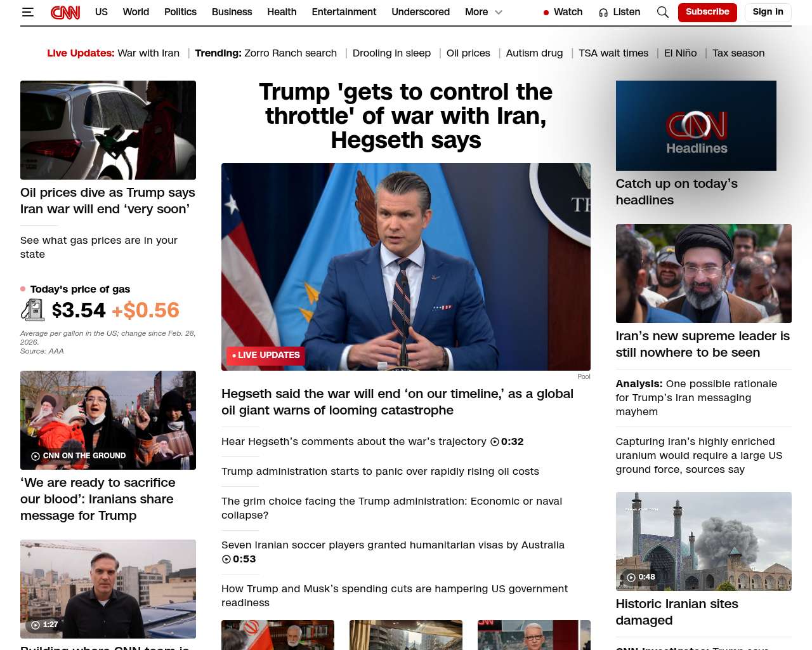Expand the More menu chevron
Image resolution: width=812 pixels, height=650 pixels.
click(499, 12)
